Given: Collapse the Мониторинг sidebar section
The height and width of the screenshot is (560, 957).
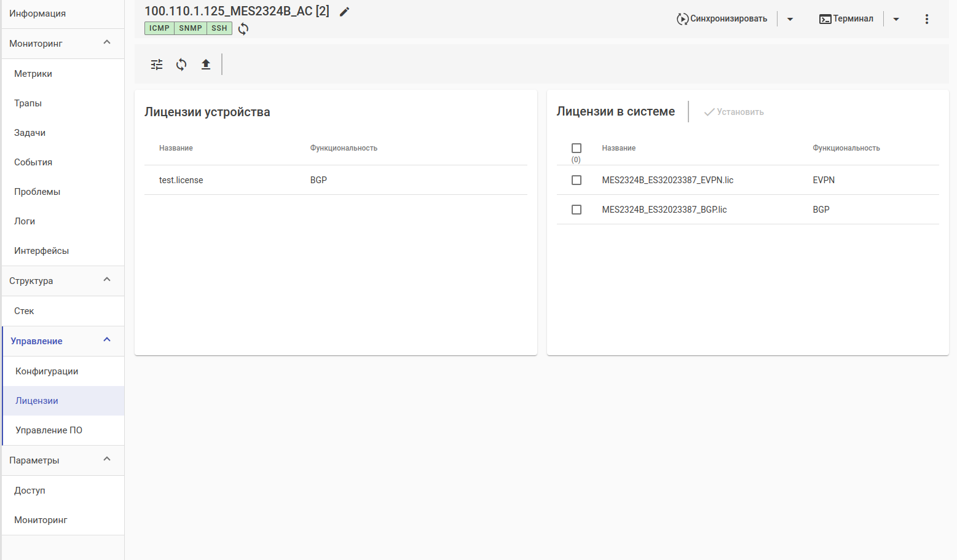Looking at the screenshot, I should pos(107,43).
